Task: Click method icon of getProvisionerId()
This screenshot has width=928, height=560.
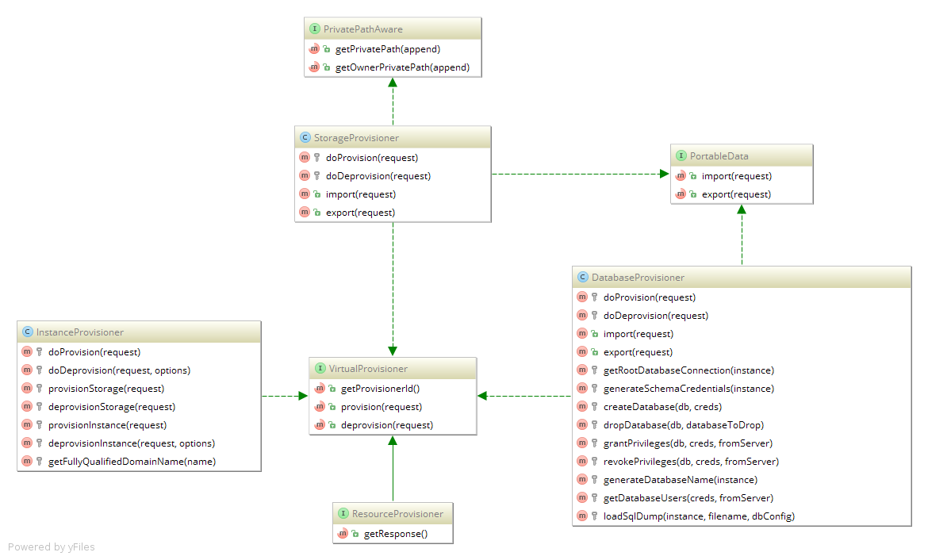Action: (320, 389)
